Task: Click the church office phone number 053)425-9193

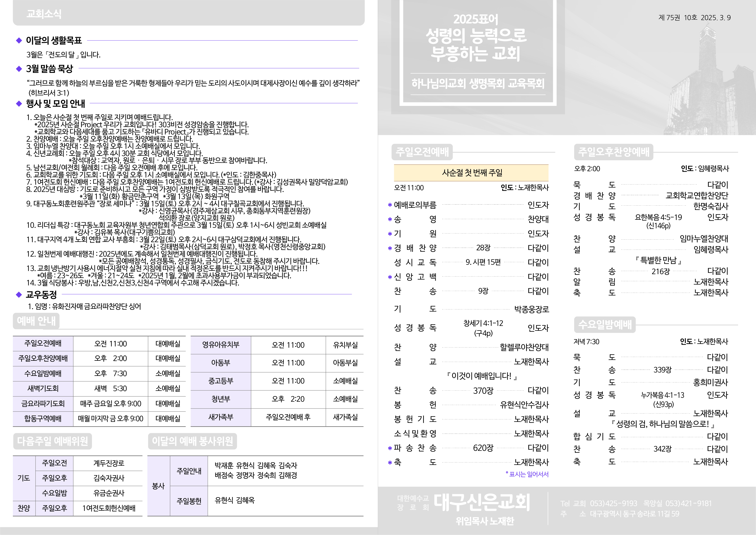Action: [613, 503]
